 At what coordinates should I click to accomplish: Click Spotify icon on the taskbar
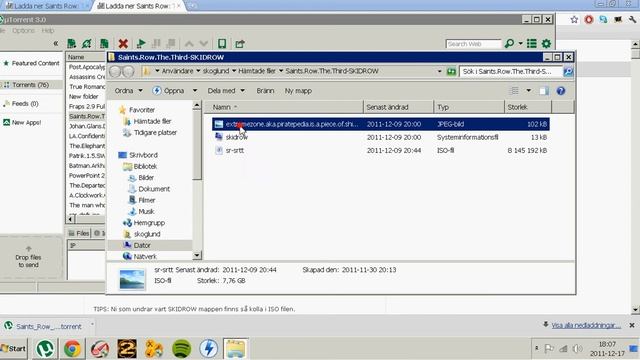point(182,349)
